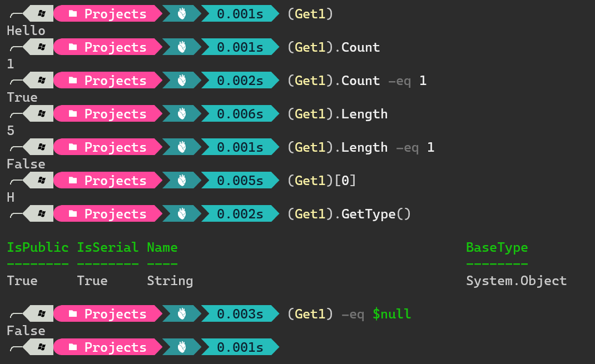This screenshot has height=364, width=595.
Task: Click the "(Get1).Count -eq 1" command text
Action: coord(357,81)
